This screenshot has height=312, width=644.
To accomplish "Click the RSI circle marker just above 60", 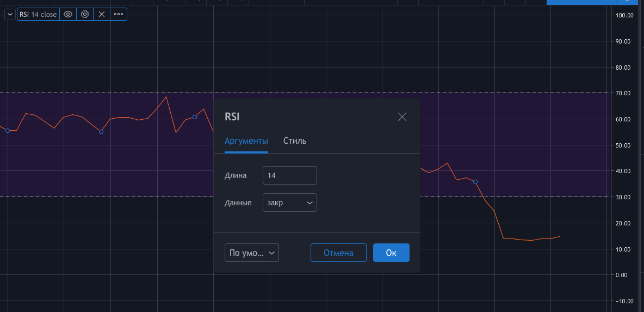I will (x=195, y=117).
